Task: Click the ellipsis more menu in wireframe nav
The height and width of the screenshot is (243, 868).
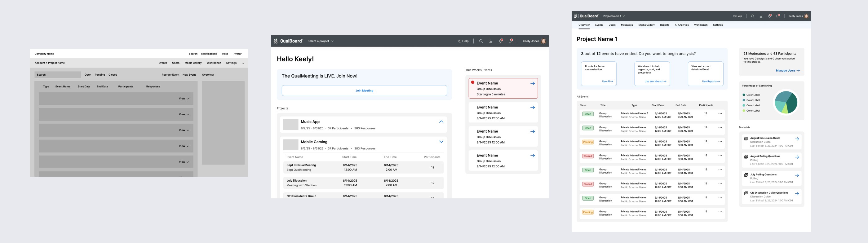Action: pyautogui.click(x=243, y=63)
